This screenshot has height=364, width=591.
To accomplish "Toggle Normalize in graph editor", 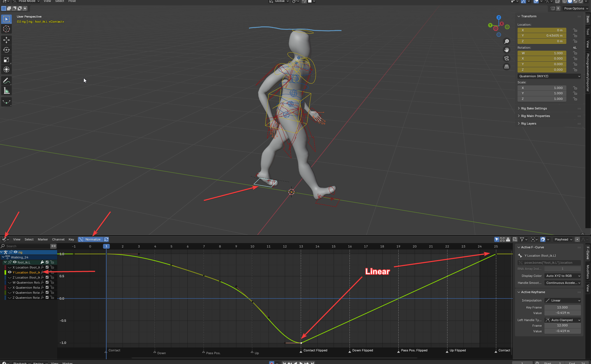I will click(x=90, y=239).
